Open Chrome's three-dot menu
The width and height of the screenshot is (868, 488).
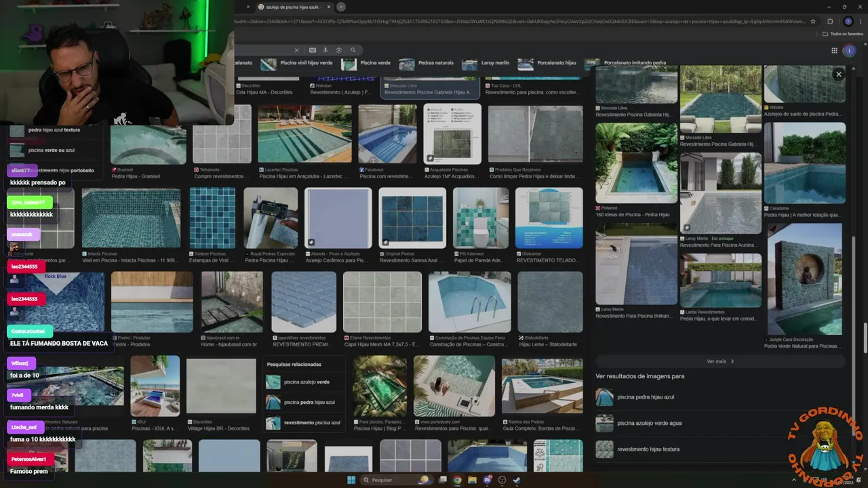pyautogui.click(x=861, y=21)
